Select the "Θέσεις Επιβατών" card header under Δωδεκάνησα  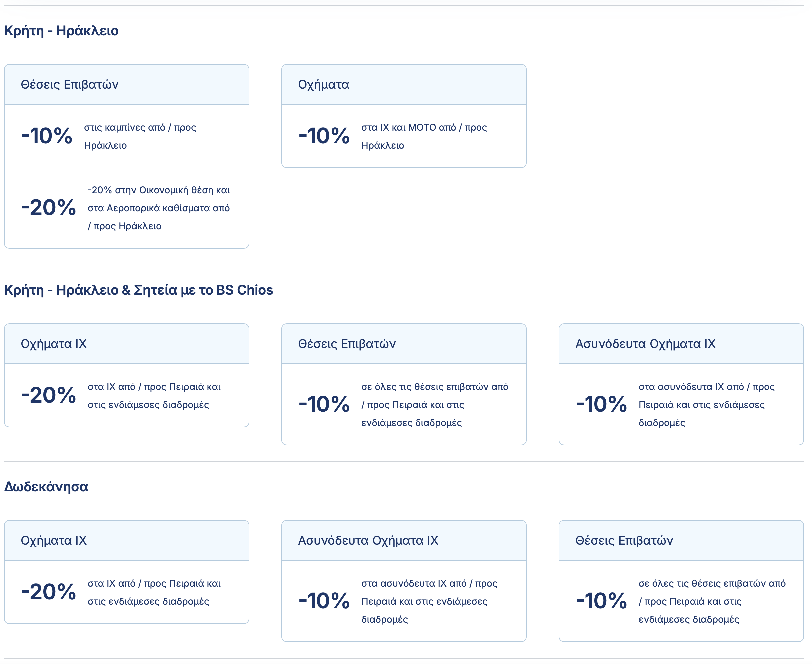point(624,540)
